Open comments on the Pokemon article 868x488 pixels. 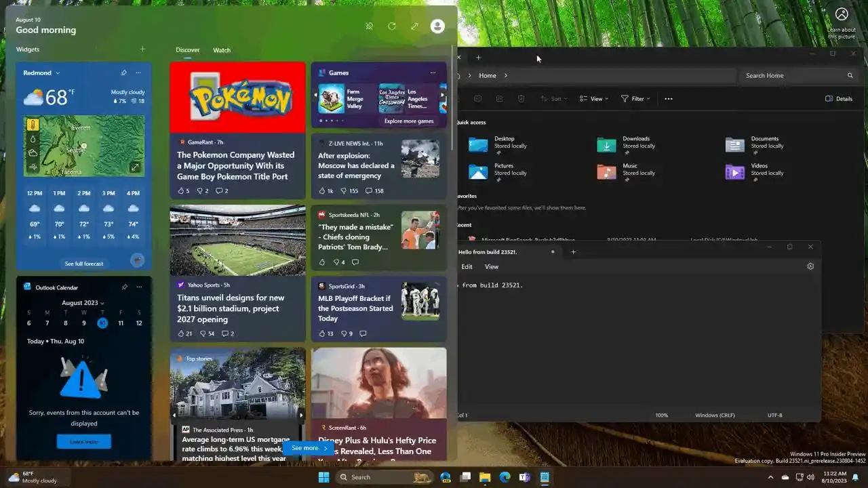pyautogui.click(x=222, y=191)
